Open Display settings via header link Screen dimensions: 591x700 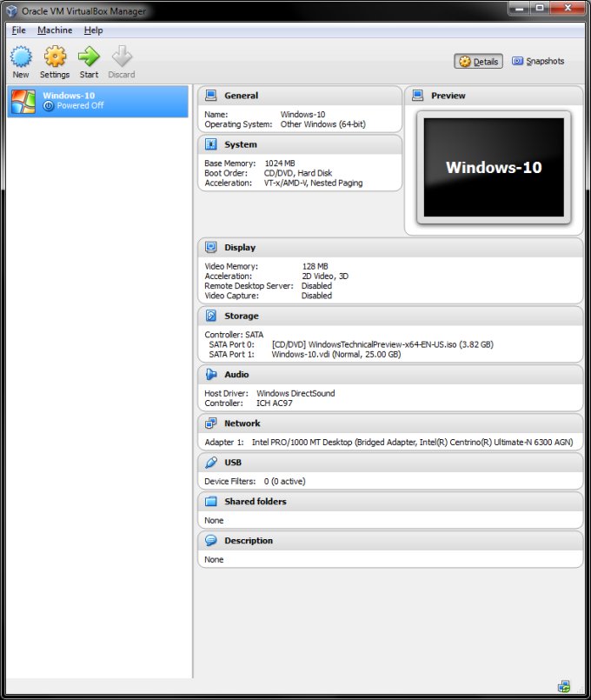point(240,247)
